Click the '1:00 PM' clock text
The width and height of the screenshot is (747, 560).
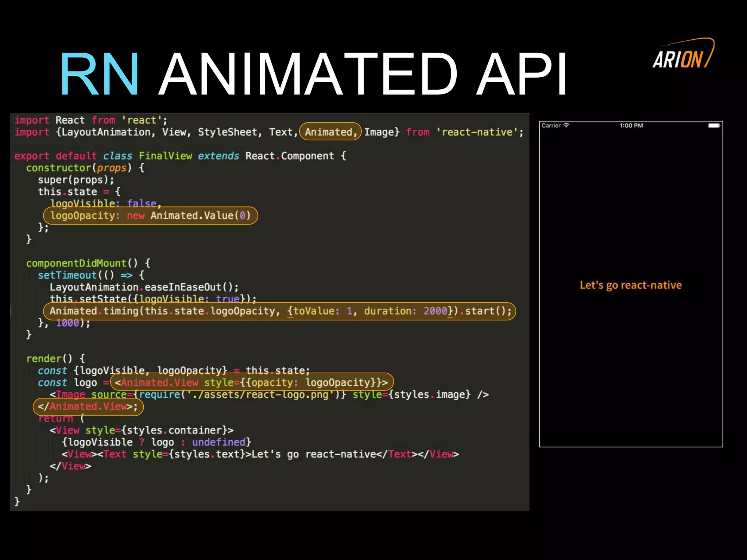(x=631, y=125)
